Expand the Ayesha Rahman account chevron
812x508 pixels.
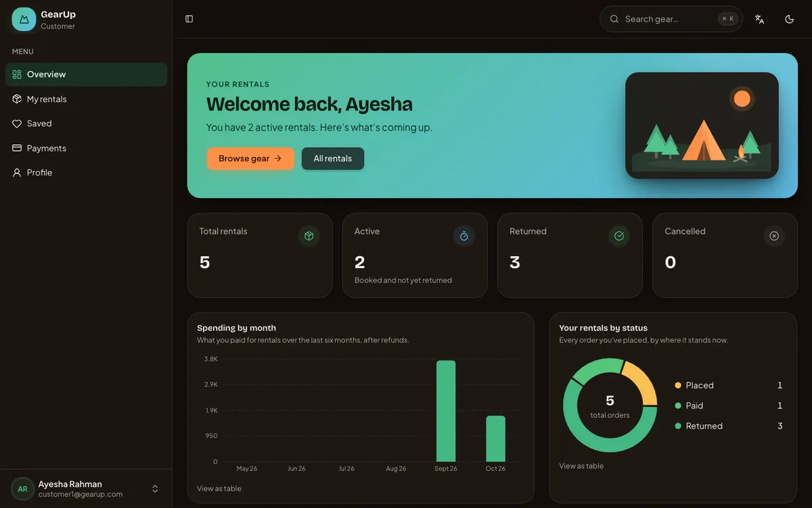click(155, 489)
